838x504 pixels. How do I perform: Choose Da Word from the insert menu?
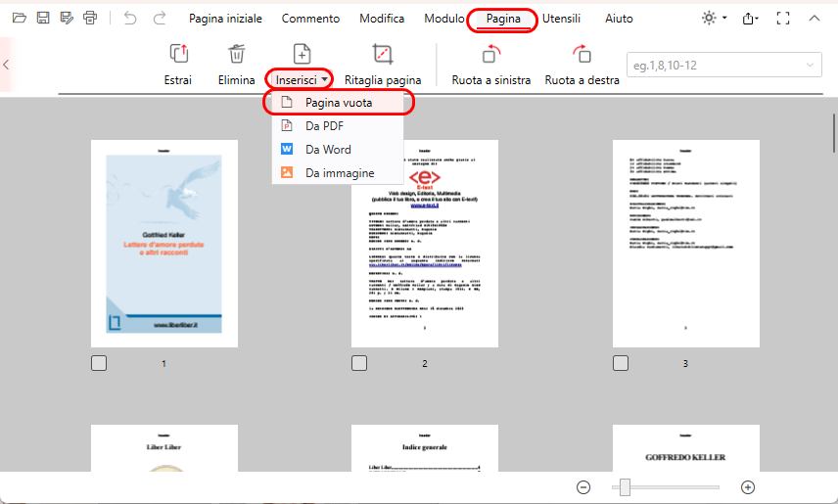[338, 150]
